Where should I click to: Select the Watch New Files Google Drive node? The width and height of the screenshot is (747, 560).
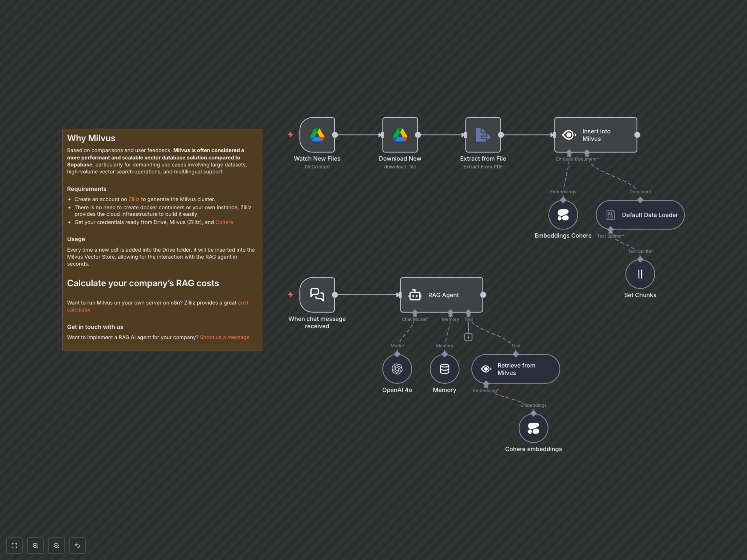[x=317, y=135]
